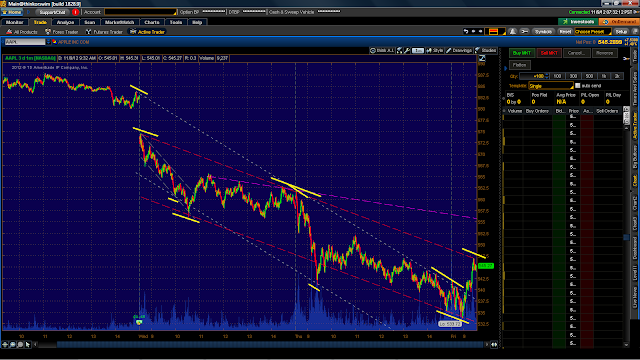640x360 pixels.
Task: Switch to the Charts tab
Action: click(151, 22)
